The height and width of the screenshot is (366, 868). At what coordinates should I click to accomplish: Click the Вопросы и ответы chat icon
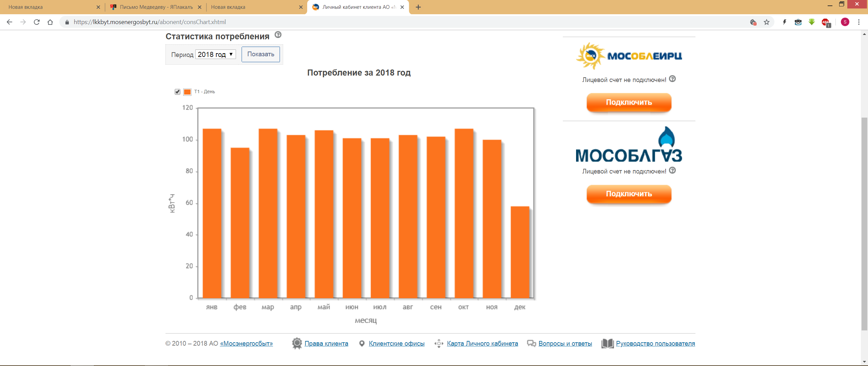(x=531, y=344)
